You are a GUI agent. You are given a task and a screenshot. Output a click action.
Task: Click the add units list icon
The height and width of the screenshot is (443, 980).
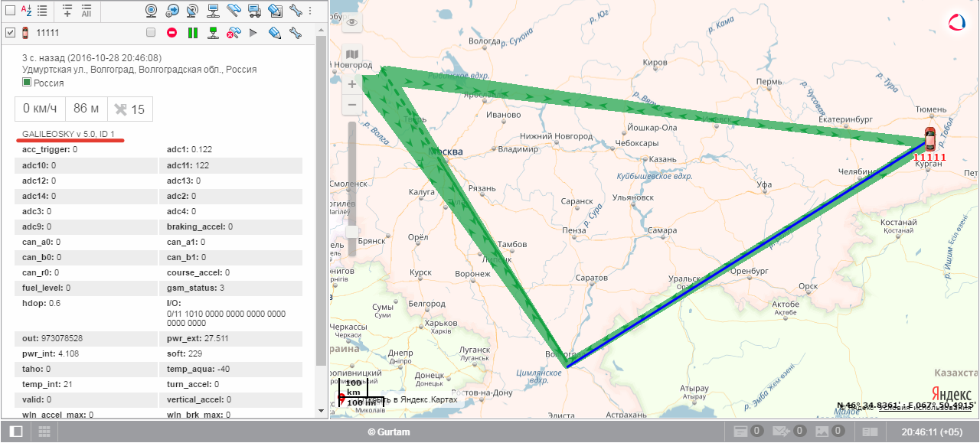(x=67, y=11)
